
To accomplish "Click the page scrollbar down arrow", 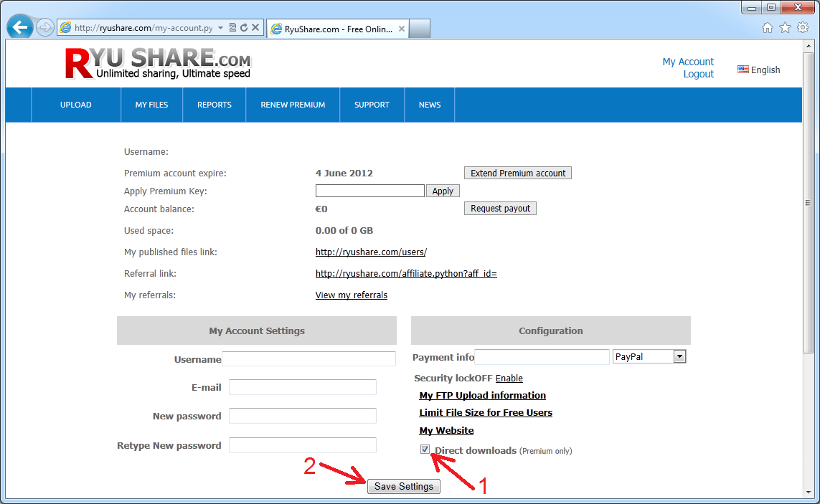I will point(809,492).
